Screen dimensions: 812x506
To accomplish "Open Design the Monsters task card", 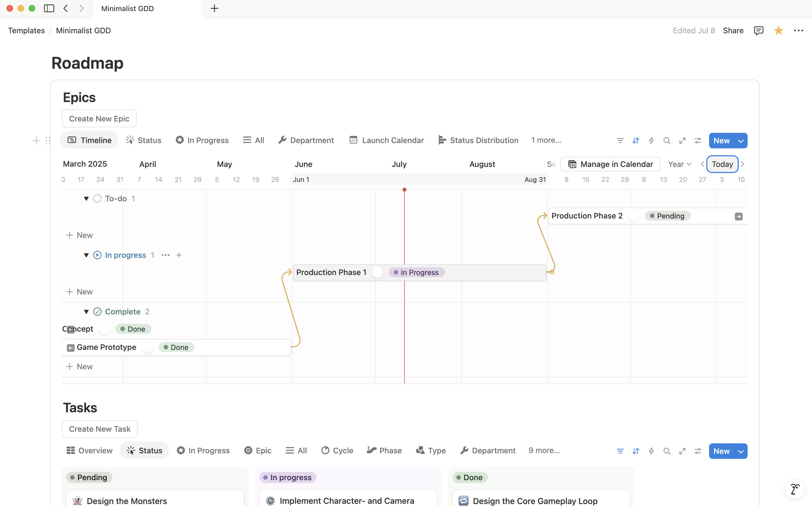I will click(155, 498).
